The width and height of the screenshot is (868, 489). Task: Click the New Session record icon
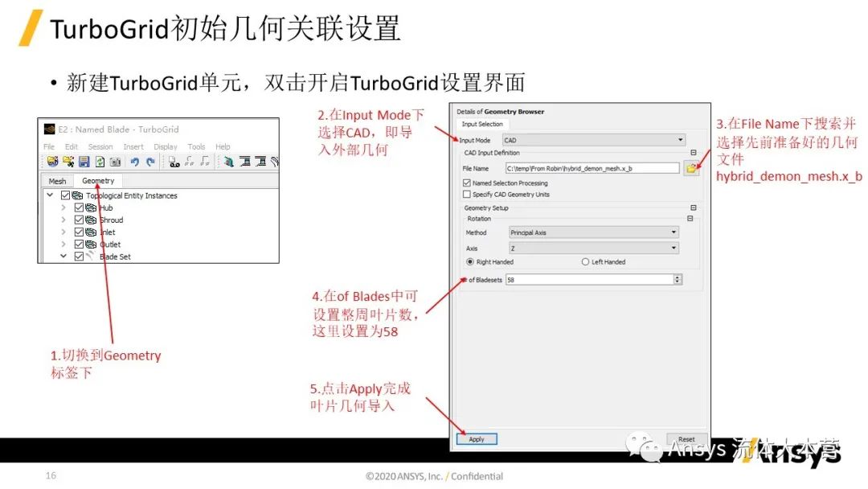click(174, 162)
